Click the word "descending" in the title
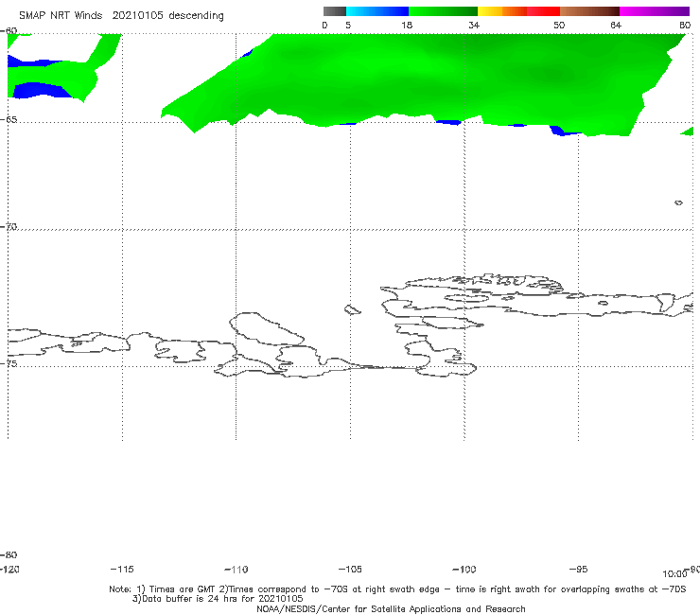This screenshot has width=700, height=615. click(197, 16)
